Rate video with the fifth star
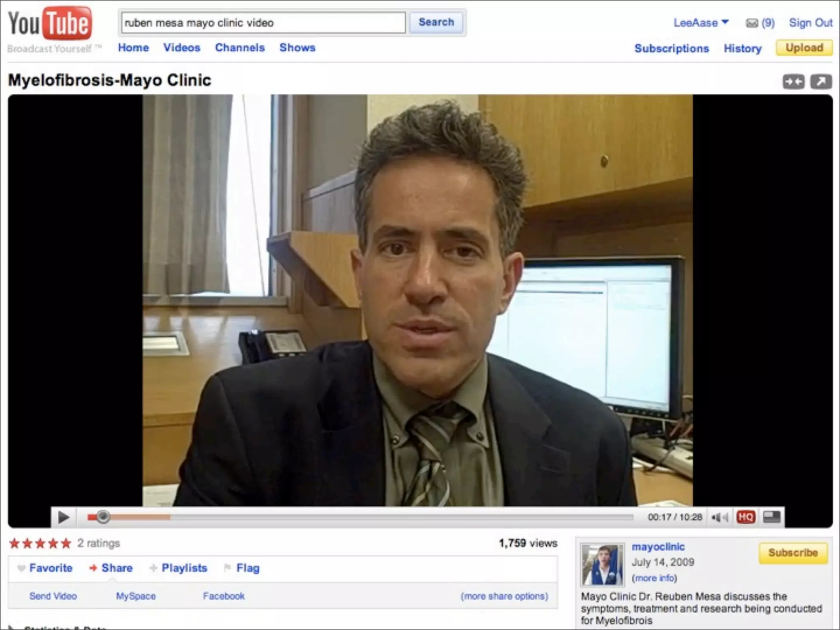 66,543
